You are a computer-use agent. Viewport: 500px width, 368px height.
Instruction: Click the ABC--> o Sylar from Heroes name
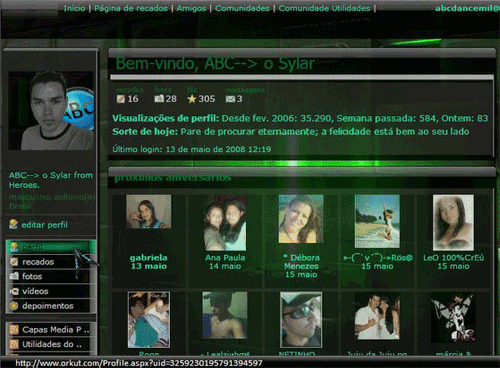coord(51,180)
